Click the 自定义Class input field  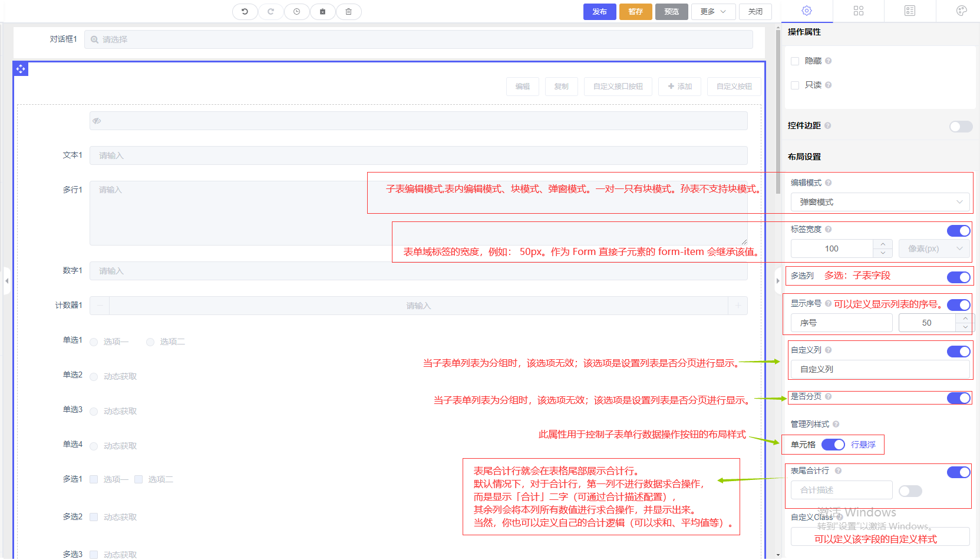[x=879, y=536]
